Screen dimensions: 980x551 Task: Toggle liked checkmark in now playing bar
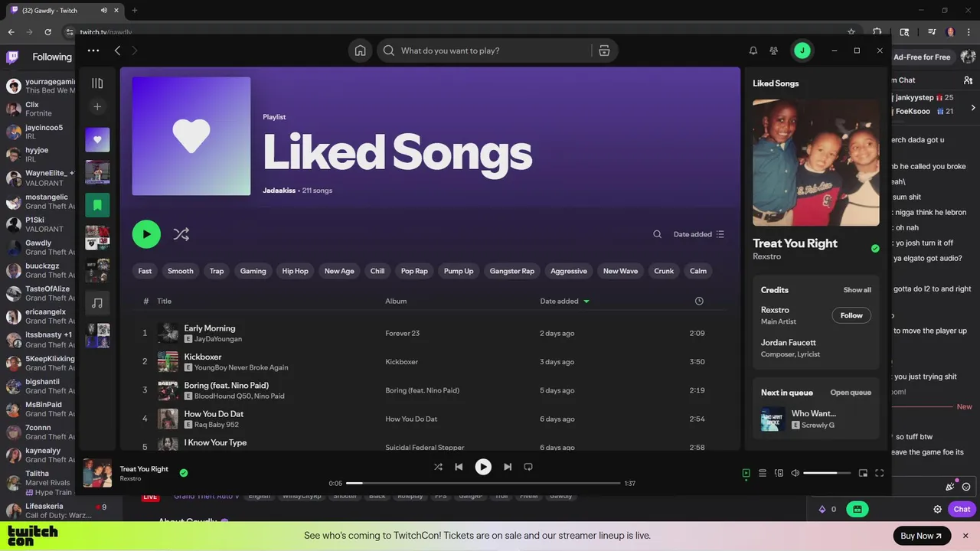(x=184, y=473)
